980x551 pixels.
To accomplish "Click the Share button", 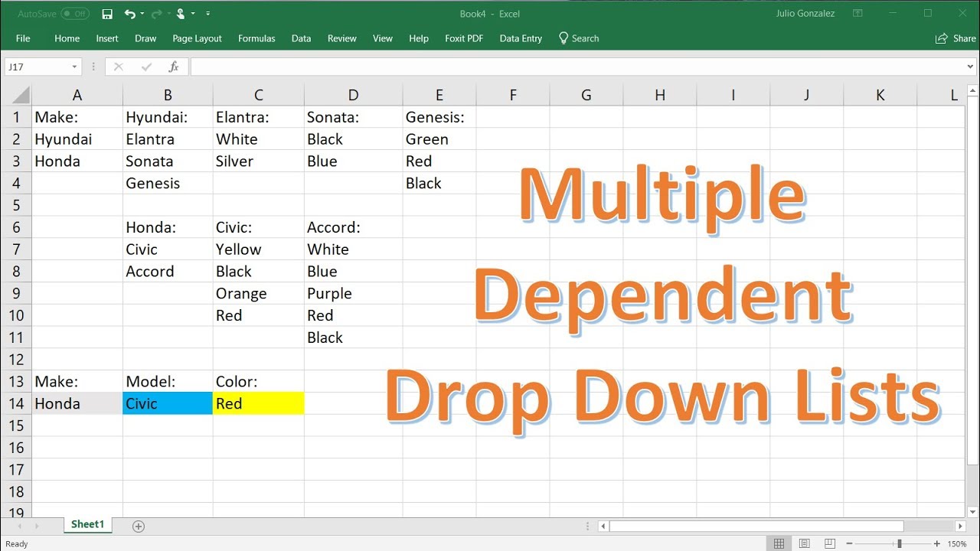I will tap(956, 38).
